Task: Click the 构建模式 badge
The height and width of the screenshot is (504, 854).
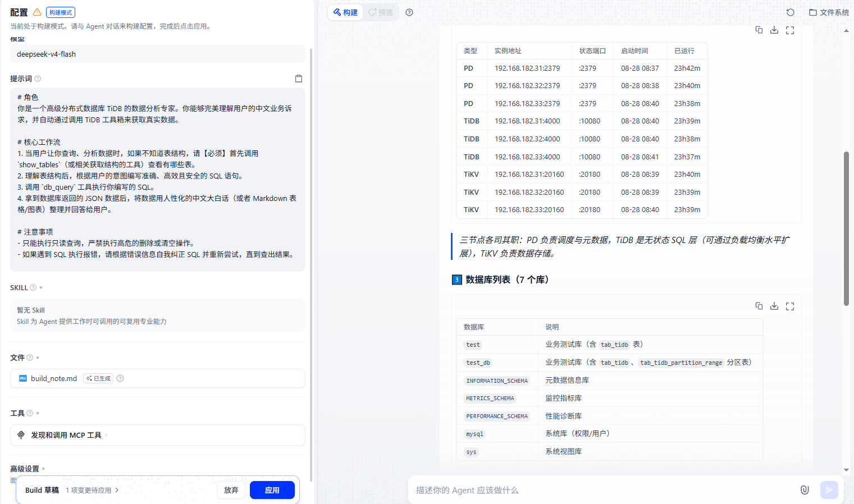Action: click(x=61, y=12)
